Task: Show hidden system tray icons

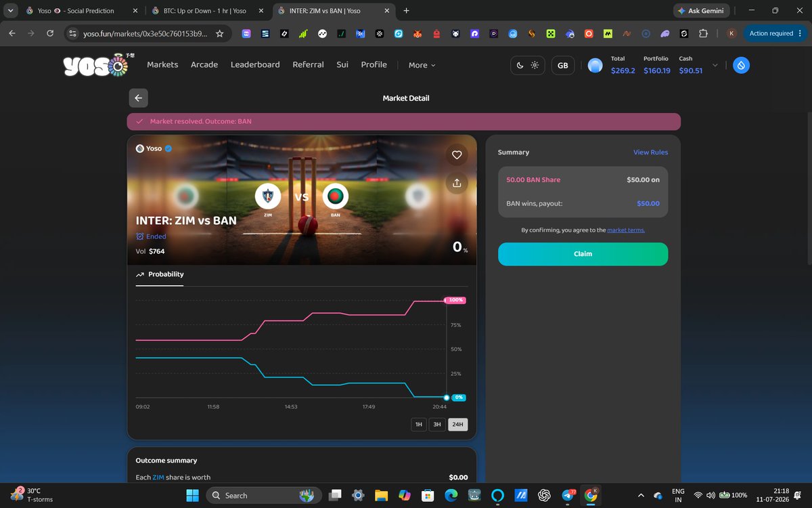Action: click(x=641, y=495)
